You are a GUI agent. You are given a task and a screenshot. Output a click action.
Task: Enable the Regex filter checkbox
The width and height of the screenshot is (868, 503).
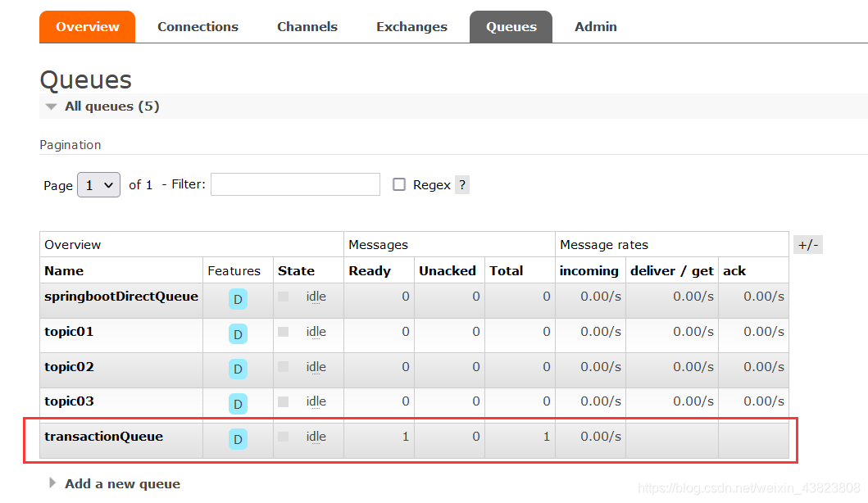click(x=399, y=184)
